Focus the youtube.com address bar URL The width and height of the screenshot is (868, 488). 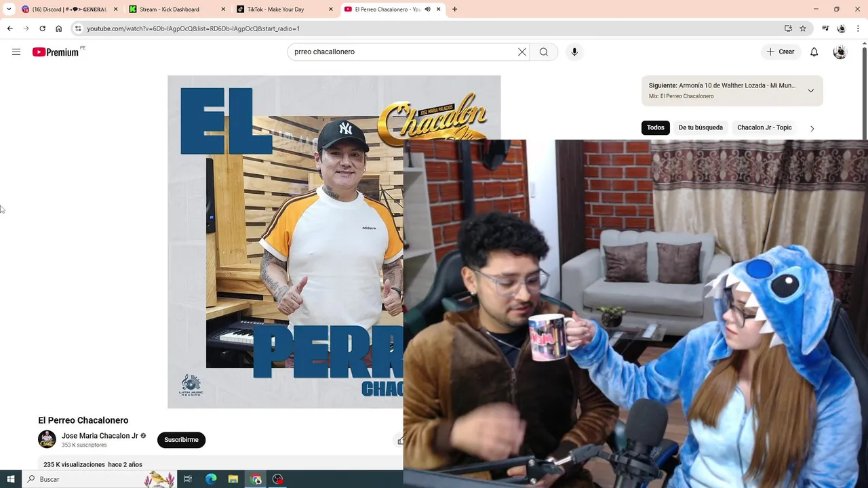point(193,28)
